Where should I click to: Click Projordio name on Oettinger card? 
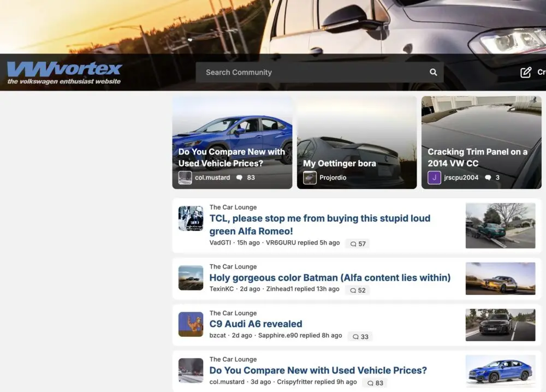[x=333, y=177]
